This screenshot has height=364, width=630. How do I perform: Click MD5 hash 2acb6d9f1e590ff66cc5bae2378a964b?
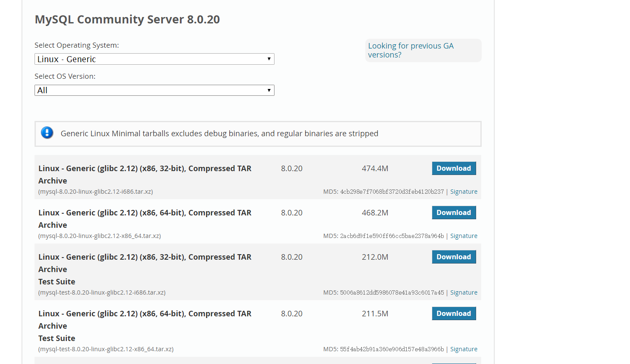pyautogui.click(x=392, y=236)
